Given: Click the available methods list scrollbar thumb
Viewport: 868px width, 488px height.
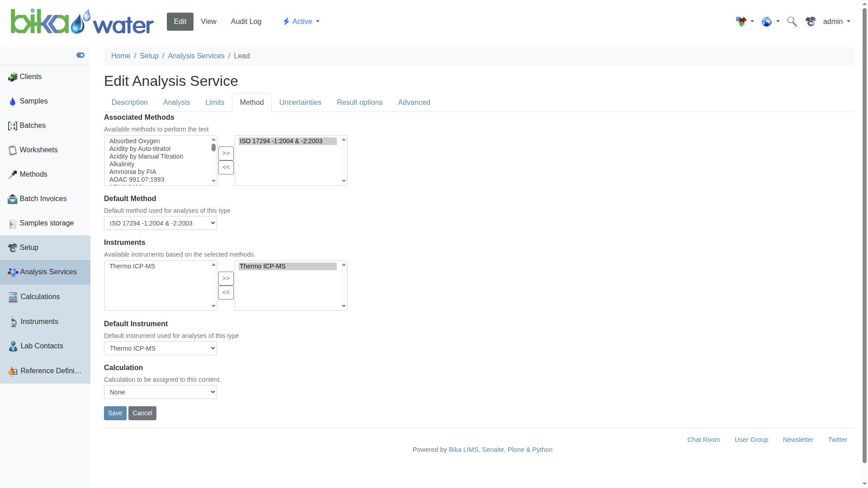Looking at the screenshot, I should click(213, 148).
